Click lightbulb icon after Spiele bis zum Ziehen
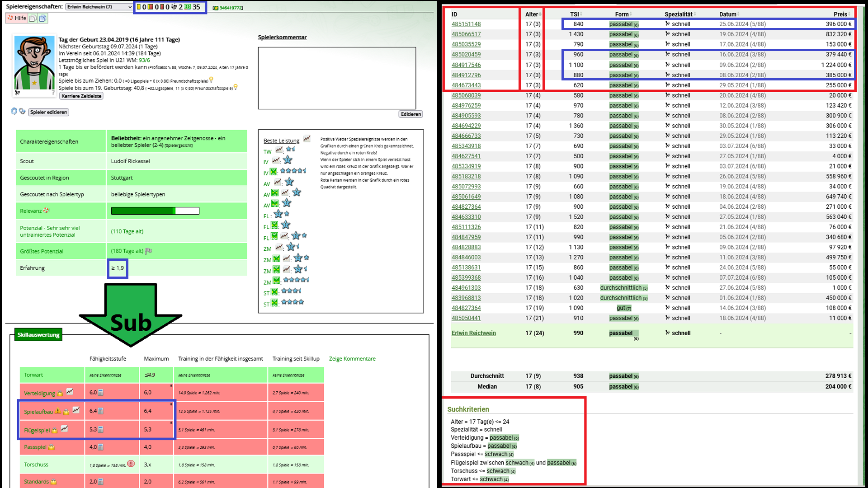The width and height of the screenshot is (868, 488). click(x=211, y=80)
